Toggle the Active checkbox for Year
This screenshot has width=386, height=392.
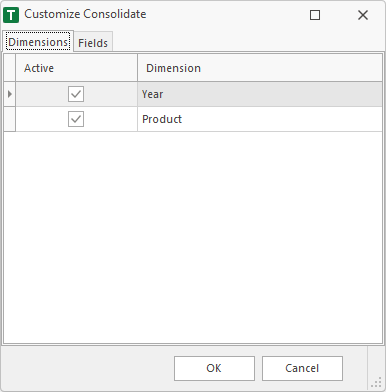click(x=76, y=94)
